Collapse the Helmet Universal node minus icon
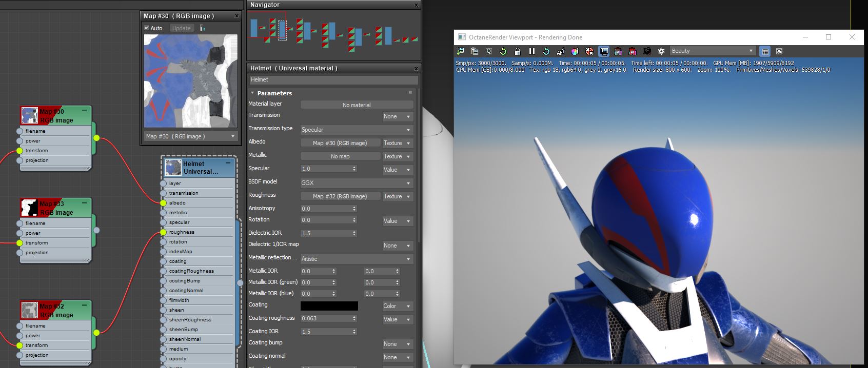The height and width of the screenshot is (368, 868). pyautogui.click(x=229, y=163)
